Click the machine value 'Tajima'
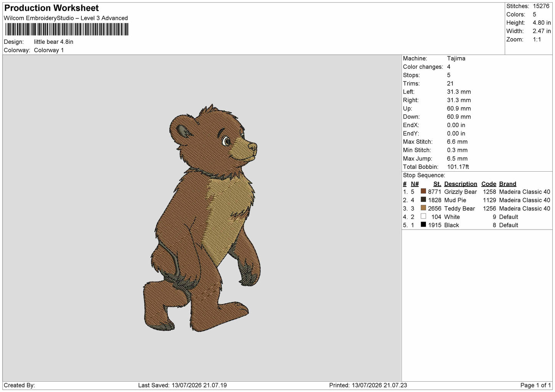The height and width of the screenshot is (392, 555). pos(456,58)
